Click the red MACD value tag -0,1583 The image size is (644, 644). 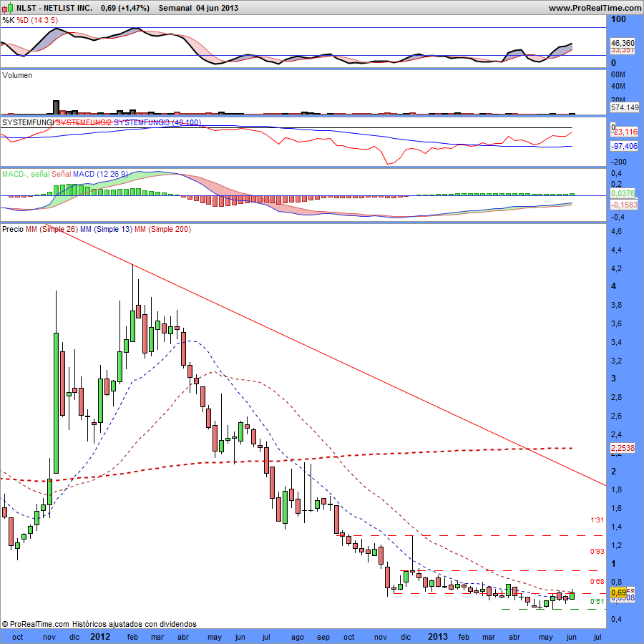point(624,205)
